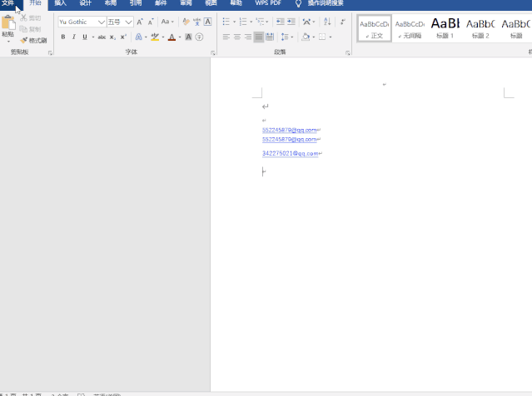Toggle italic formatting
This screenshot has width=532, height=396.
pos(73,37)
